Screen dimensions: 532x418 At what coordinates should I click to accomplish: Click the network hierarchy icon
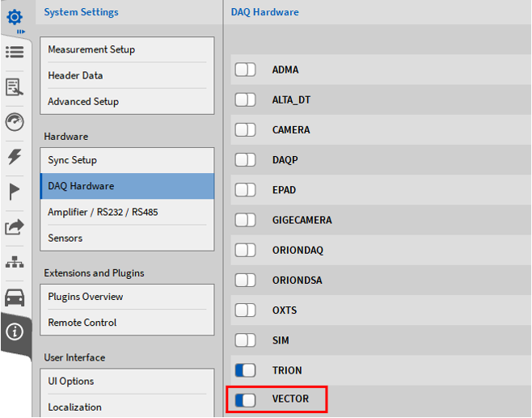tap(15, 262)
